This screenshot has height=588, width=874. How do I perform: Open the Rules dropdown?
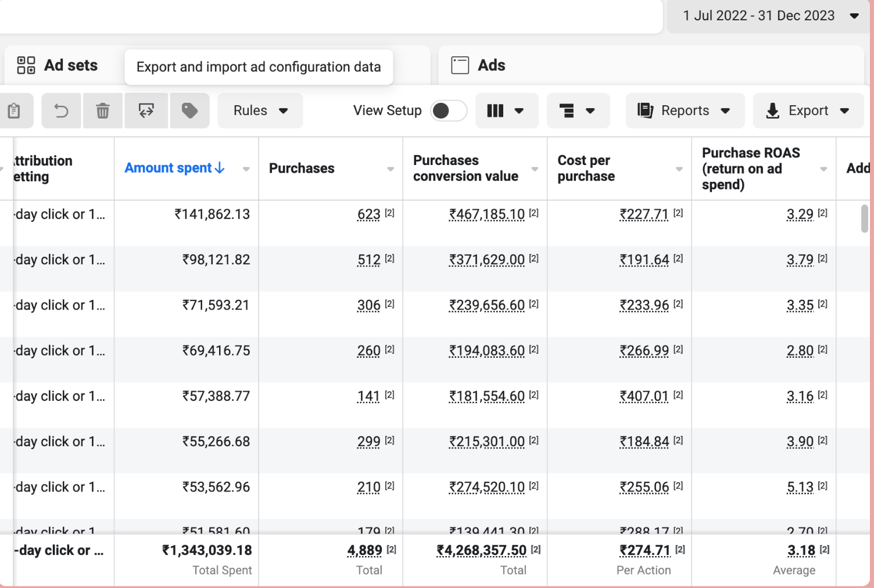click(x=260, y=110)
